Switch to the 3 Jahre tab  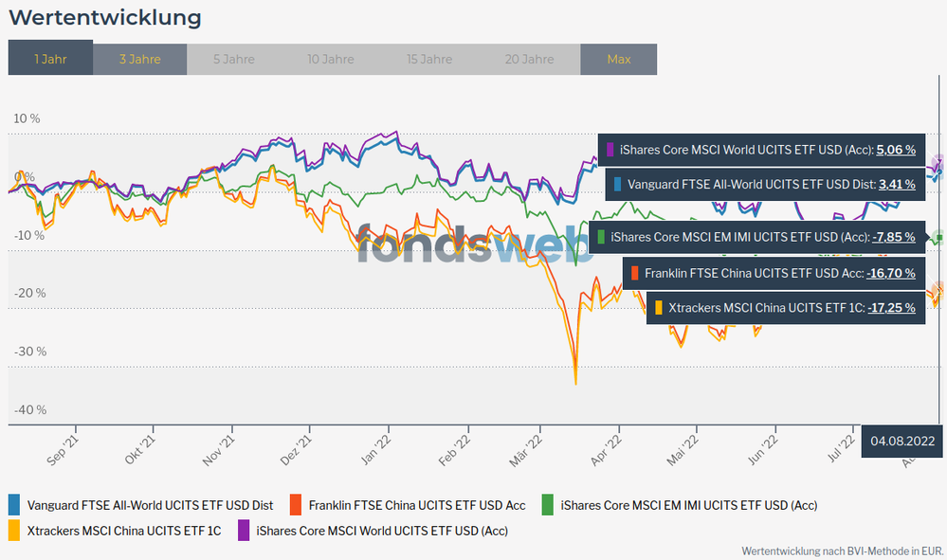[139, 59]
